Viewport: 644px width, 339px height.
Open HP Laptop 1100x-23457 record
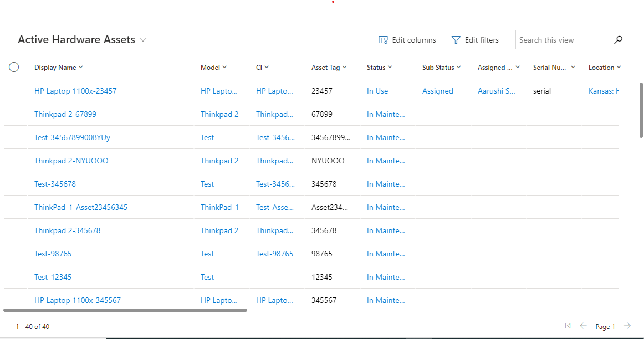75,91
